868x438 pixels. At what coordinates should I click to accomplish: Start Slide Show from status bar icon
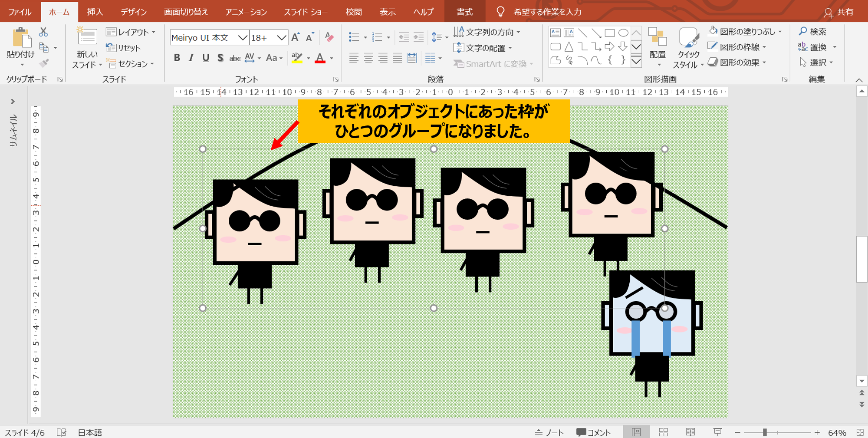(x=717, y=432)
